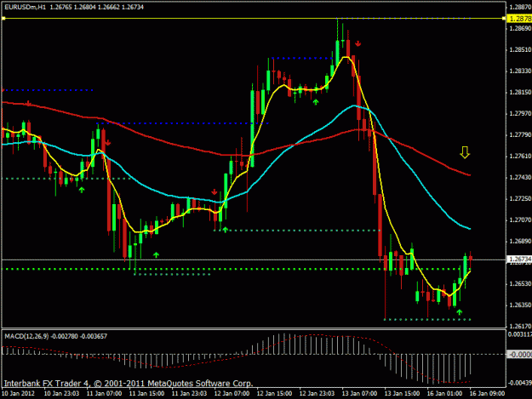Click the EURUSDm,H1 chart title text
The width and height of the screenshot is (532, 399).
click(25, 7)
